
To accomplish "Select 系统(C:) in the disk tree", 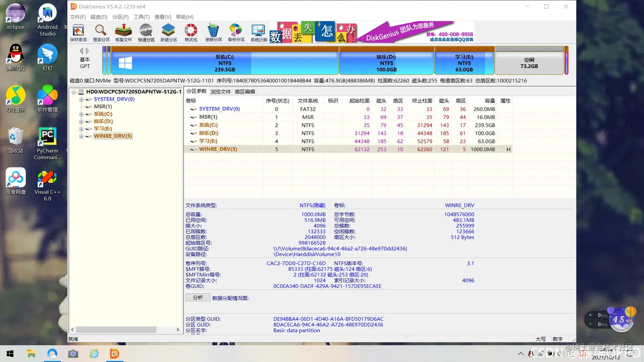I will [x=103, y=114].
